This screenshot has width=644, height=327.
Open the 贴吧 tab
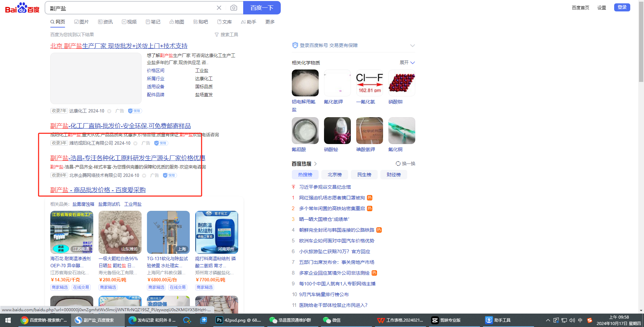tap(201, 22)
